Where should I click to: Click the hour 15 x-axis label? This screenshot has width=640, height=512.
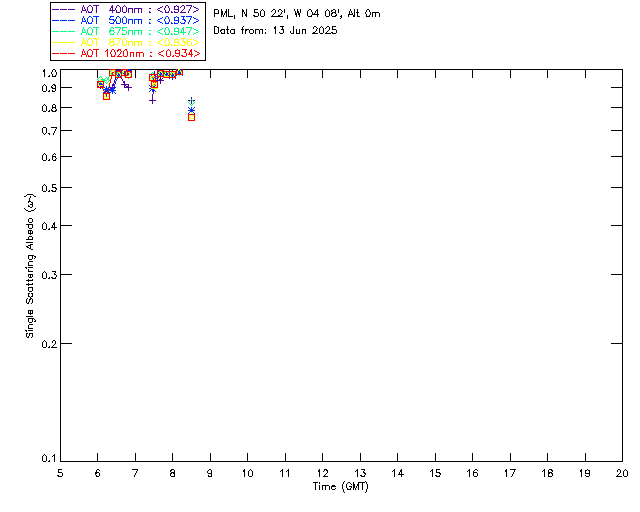[435, 473]
